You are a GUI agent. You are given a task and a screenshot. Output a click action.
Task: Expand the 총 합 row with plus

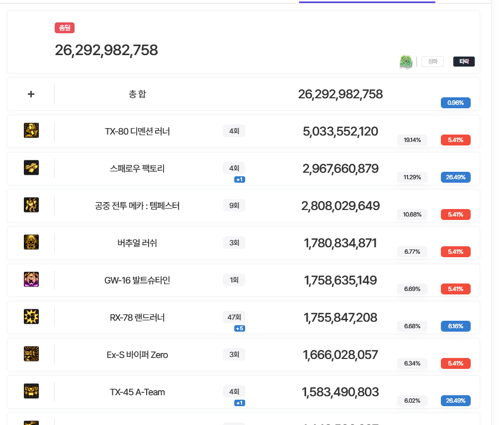31,94
